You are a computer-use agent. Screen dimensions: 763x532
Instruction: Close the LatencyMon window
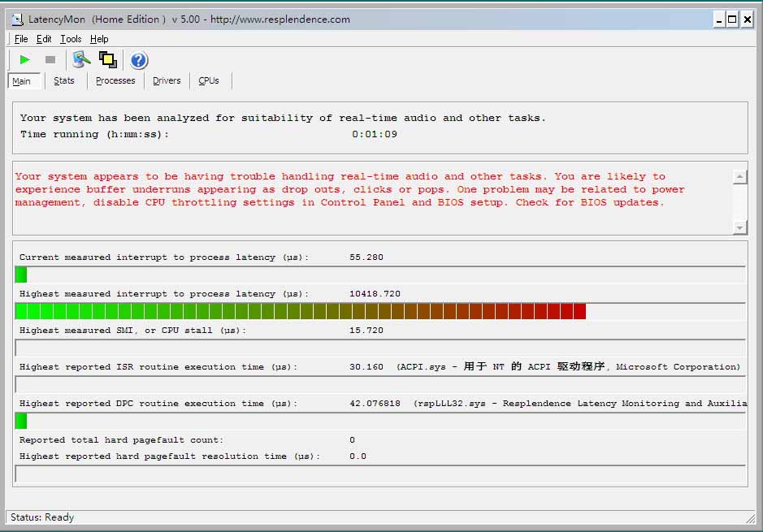click(x=748, y=20)
